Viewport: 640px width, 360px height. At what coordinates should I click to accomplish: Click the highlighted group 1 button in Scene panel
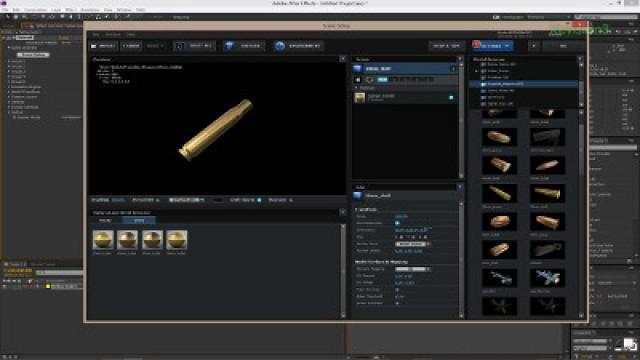pyautogui.click(x=382, y=80)
